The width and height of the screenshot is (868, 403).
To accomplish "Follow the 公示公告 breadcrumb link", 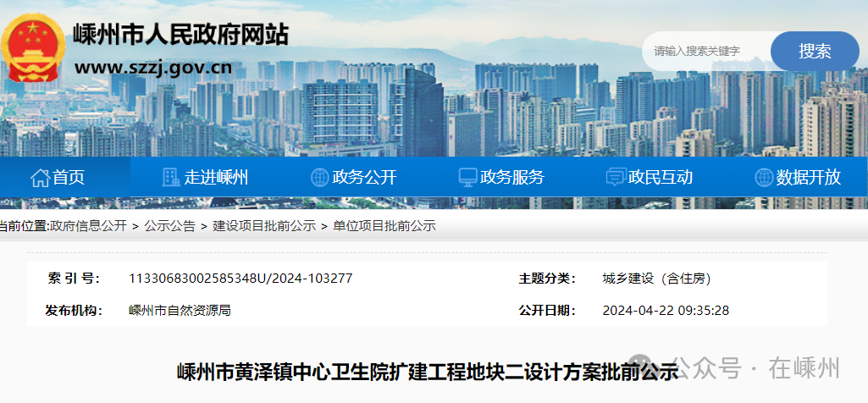I will [170, 226].
